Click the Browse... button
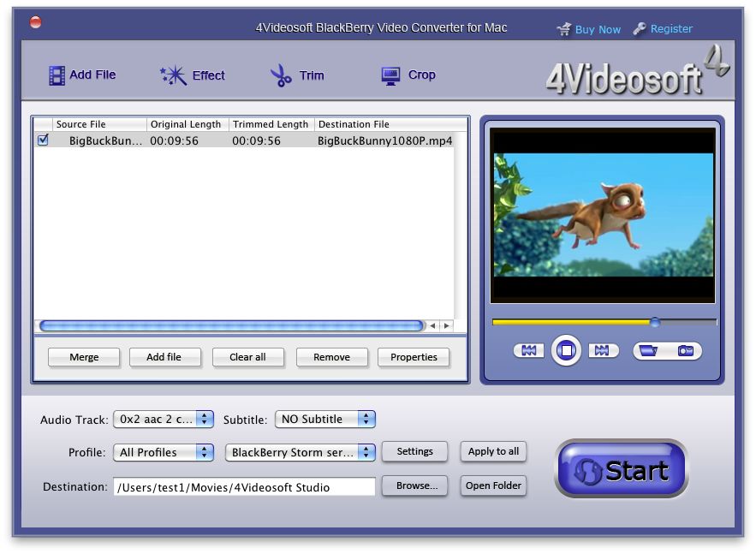This screenshot has height=554, width=756. [414, 485]
